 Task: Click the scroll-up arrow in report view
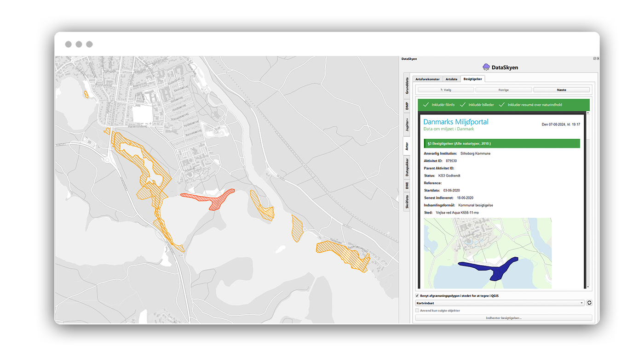[x=587, y=113]
